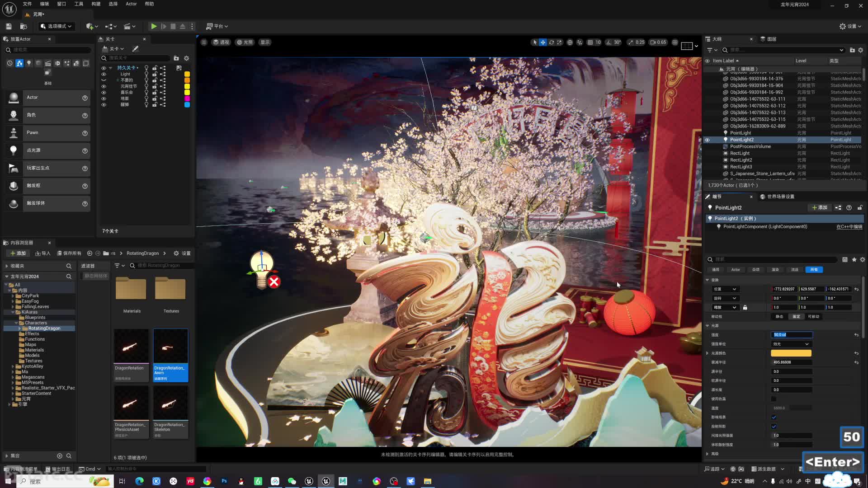Activate the Scale gizmo tool

[559, 42]
